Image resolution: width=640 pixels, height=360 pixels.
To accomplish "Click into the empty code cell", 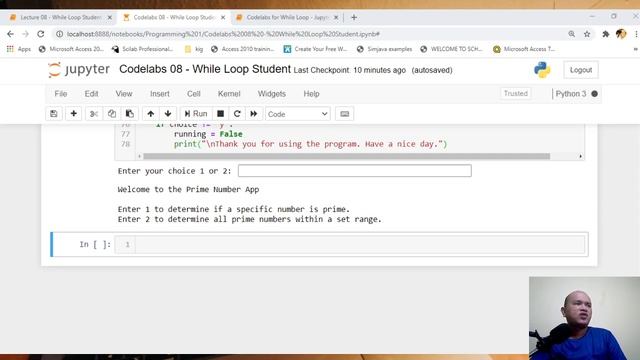I will pos(360,244).
